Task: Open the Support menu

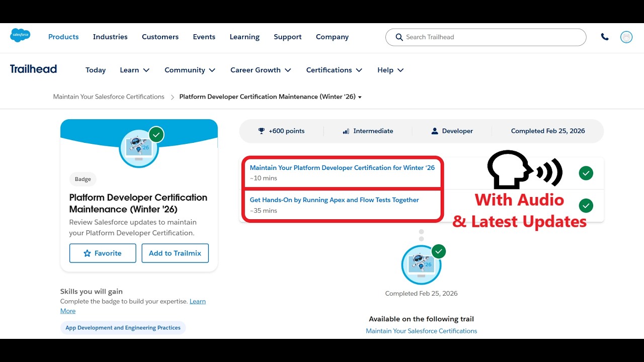Action: pyautogui.click(x=288, y=37)
